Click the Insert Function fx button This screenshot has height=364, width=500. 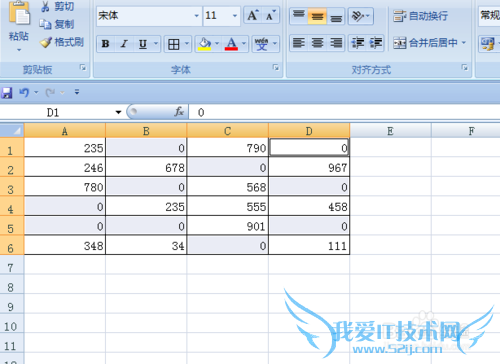click(x=179, y=112)
